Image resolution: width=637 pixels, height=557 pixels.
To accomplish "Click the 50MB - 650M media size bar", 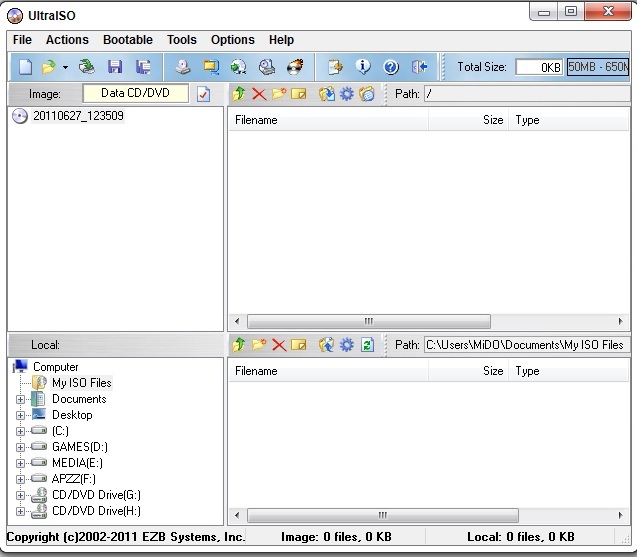I will tap(598, 67).
